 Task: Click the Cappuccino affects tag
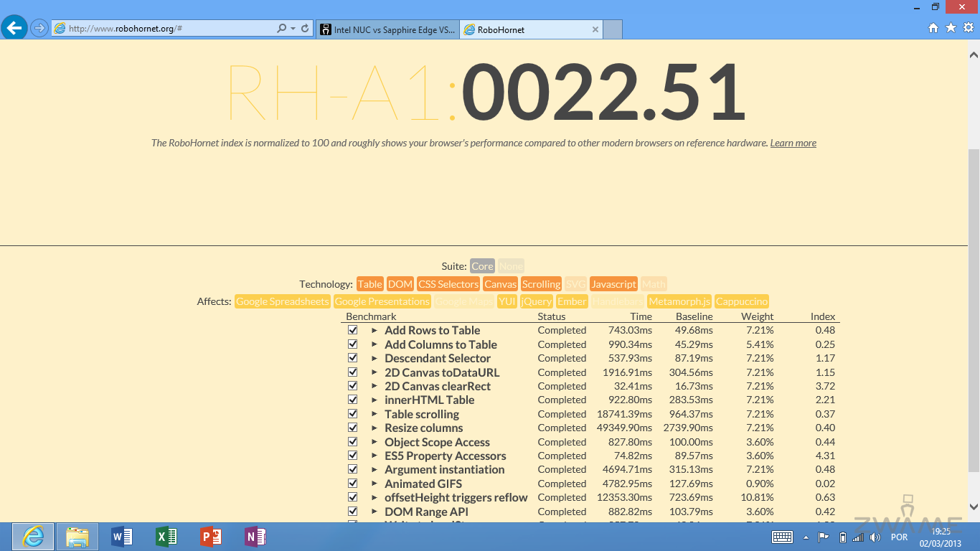742,301
